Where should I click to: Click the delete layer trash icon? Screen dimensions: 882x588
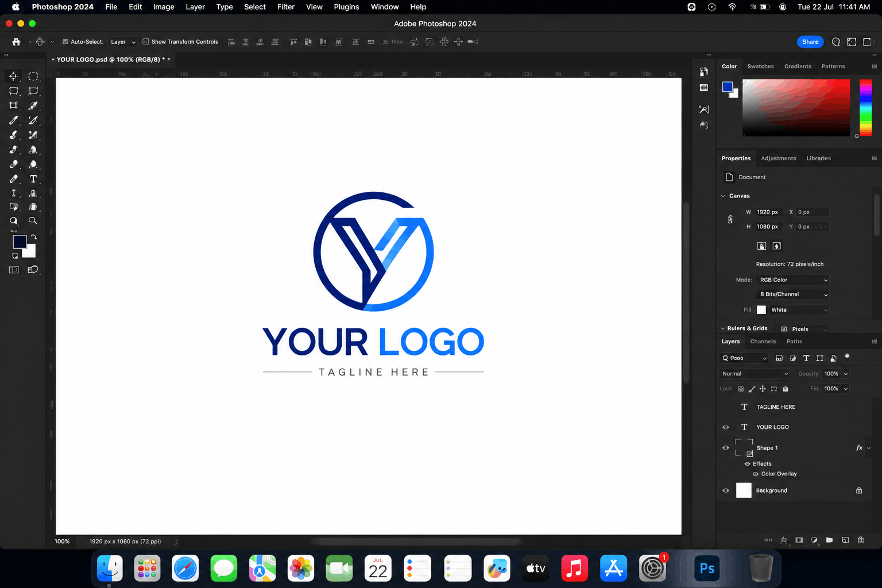[861, 540]
